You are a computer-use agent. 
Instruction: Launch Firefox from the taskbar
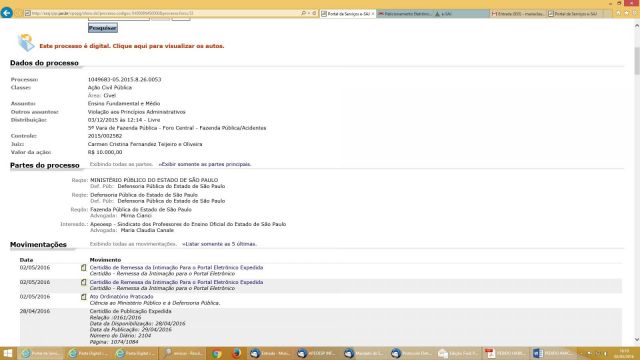coord(236,353)
